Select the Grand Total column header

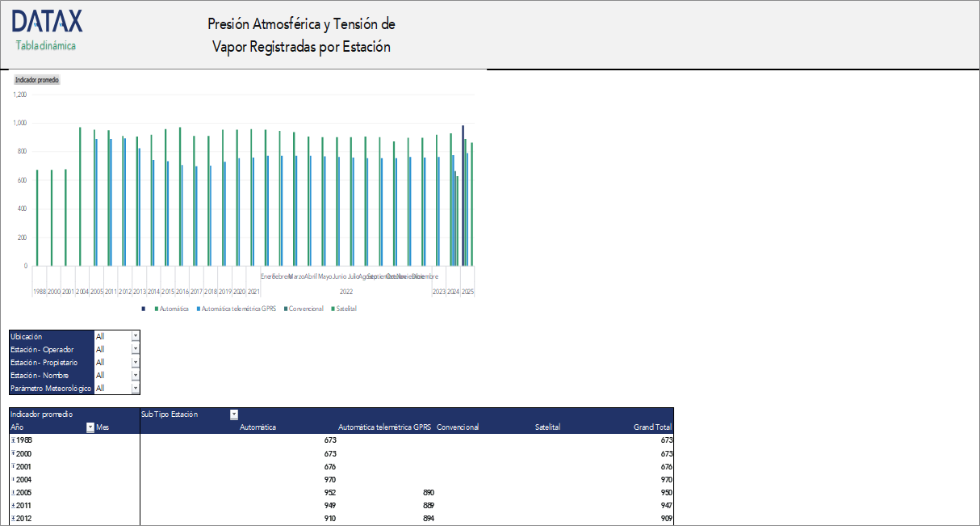click(652, 427)
